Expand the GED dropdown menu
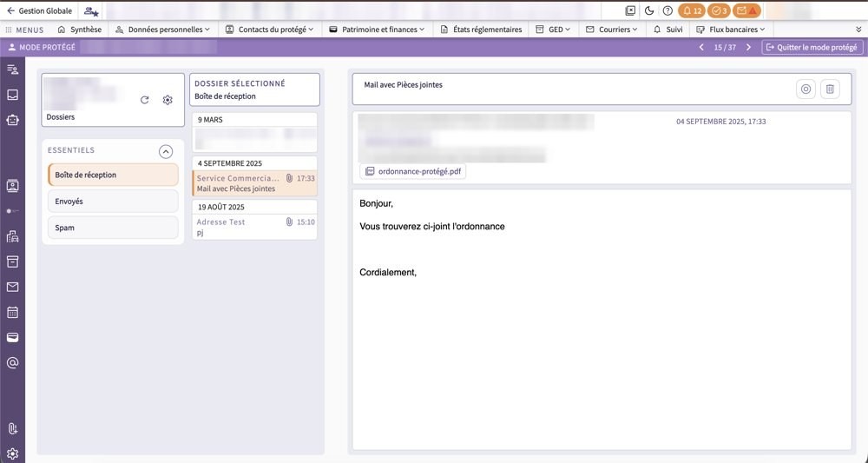This screenshot has height=463, width=868. click(553, 30)
